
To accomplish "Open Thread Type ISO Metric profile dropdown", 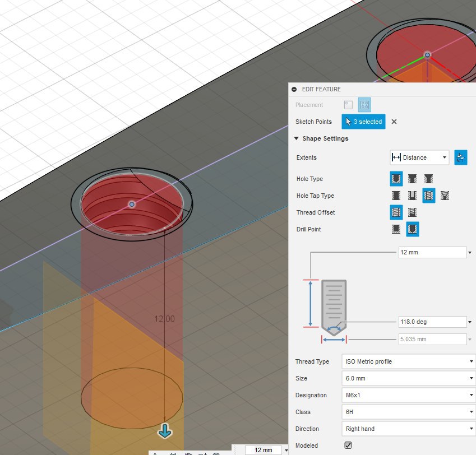I will pos(409,361).
